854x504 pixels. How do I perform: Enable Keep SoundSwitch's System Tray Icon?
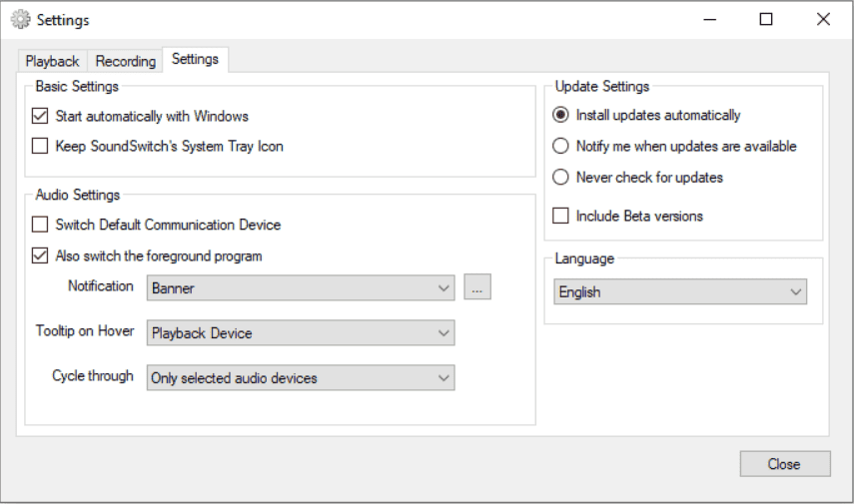(x=40, y=146)
